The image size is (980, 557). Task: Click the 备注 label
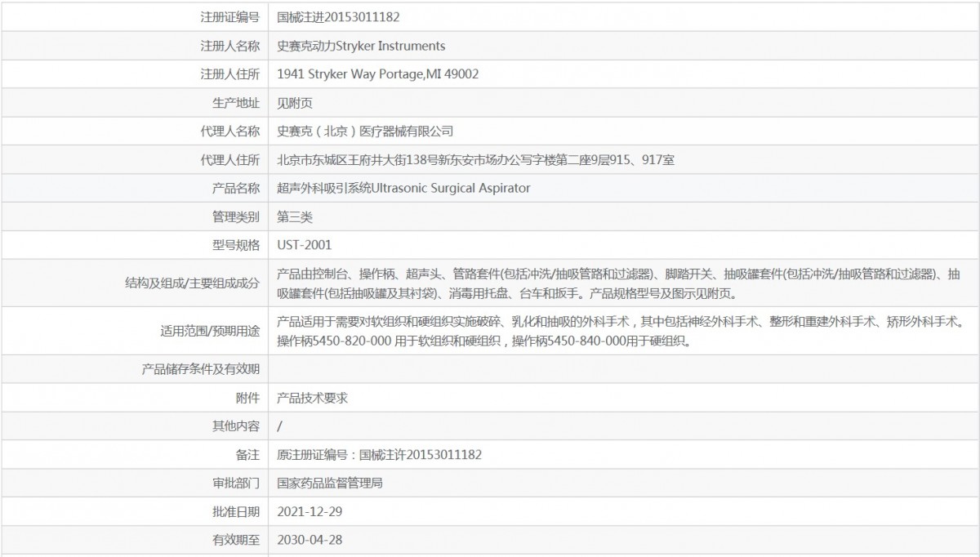[248, 455]
